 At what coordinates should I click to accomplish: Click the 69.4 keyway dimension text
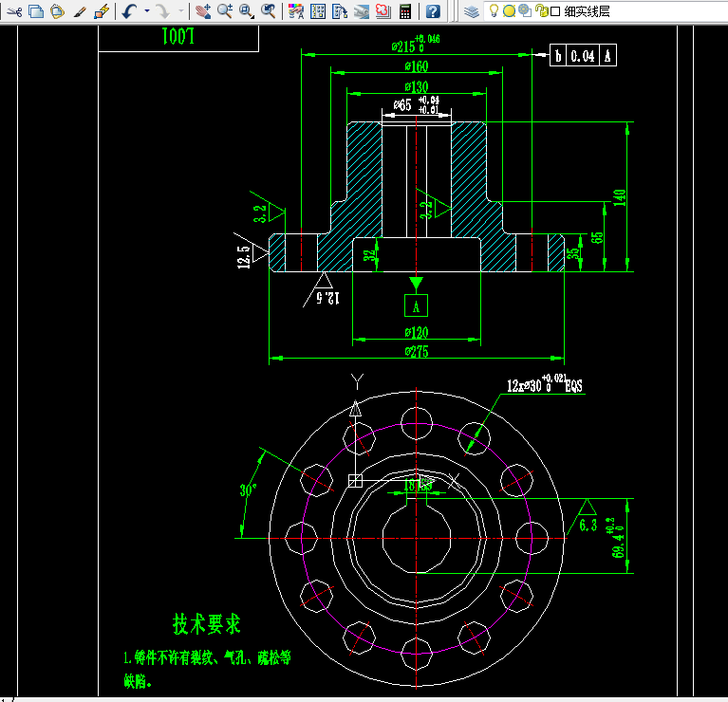(x=619, y=538)
